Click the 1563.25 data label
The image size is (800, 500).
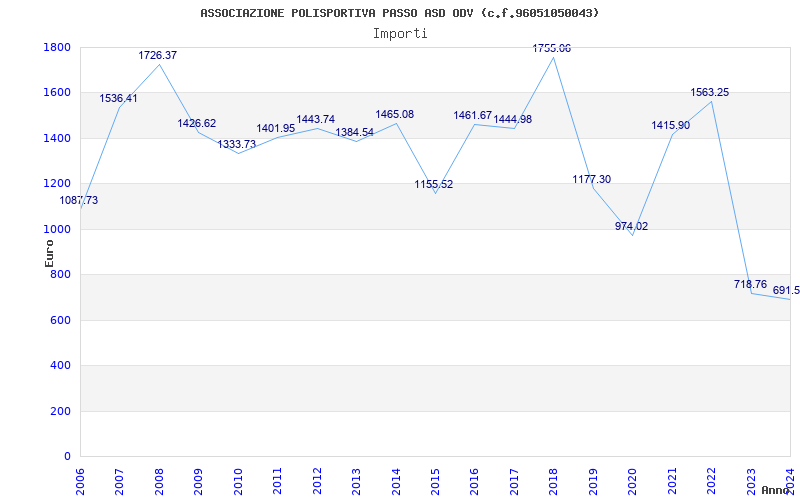[710, 93]
